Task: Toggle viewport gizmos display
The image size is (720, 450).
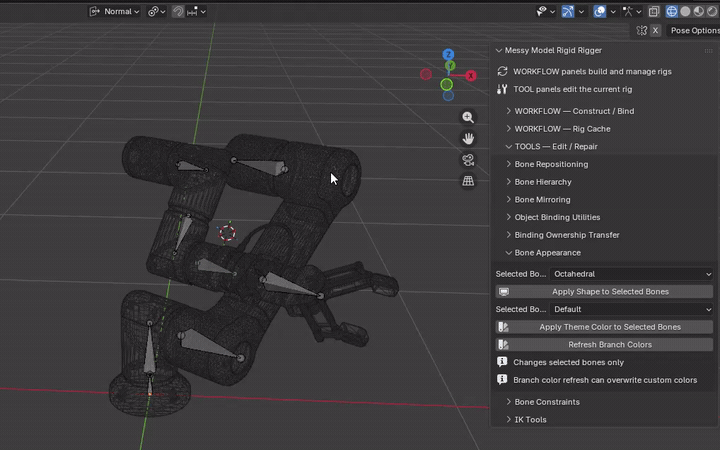Action: 568,11
